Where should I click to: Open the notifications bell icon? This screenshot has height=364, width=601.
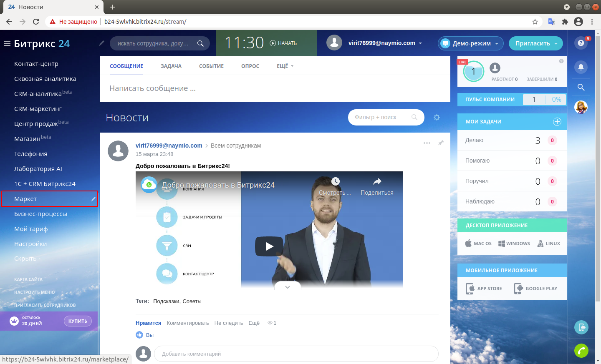tap(581, 67)
